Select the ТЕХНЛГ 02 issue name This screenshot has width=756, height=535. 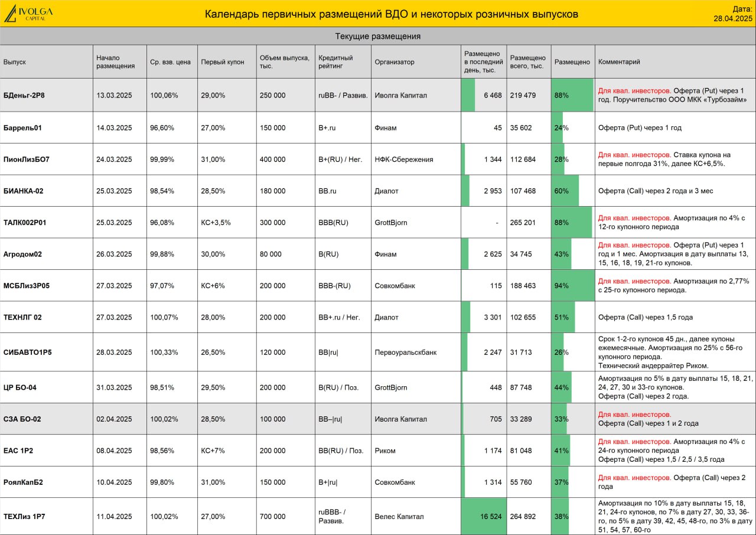click(x=22, y=317)
